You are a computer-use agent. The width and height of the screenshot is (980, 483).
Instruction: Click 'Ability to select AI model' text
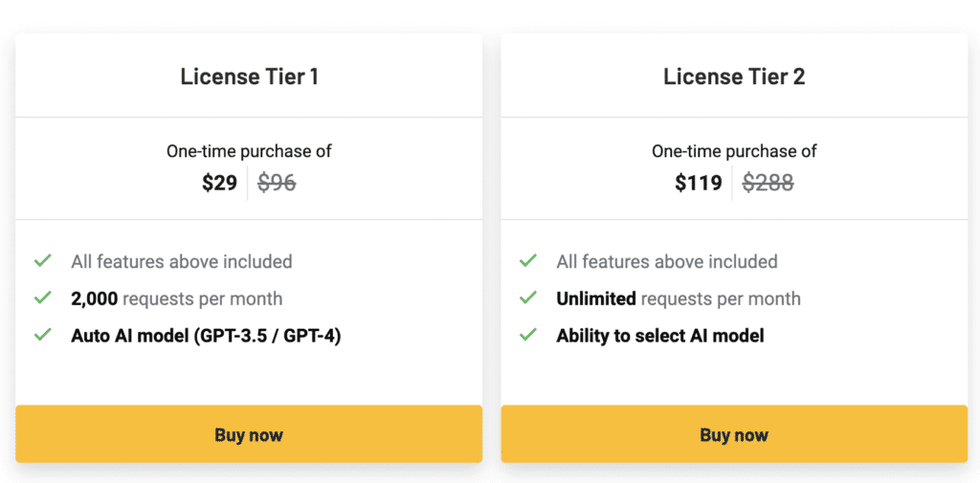[x=660, y=336]
